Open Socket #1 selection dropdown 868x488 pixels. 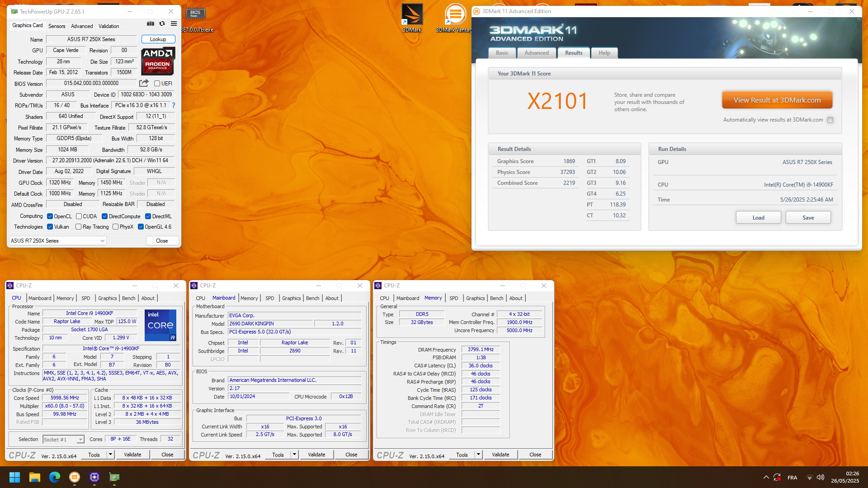tap(63, 440)
